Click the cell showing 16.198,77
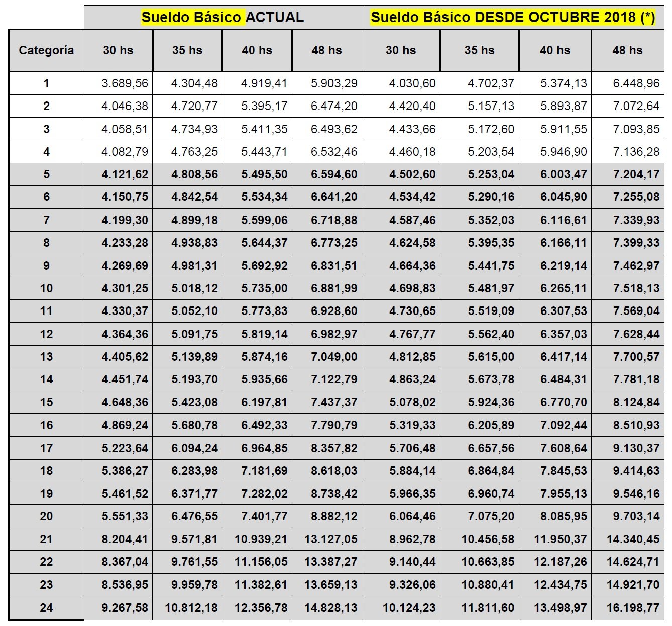The width and height of the screenshot is (672, 626). 633,608
